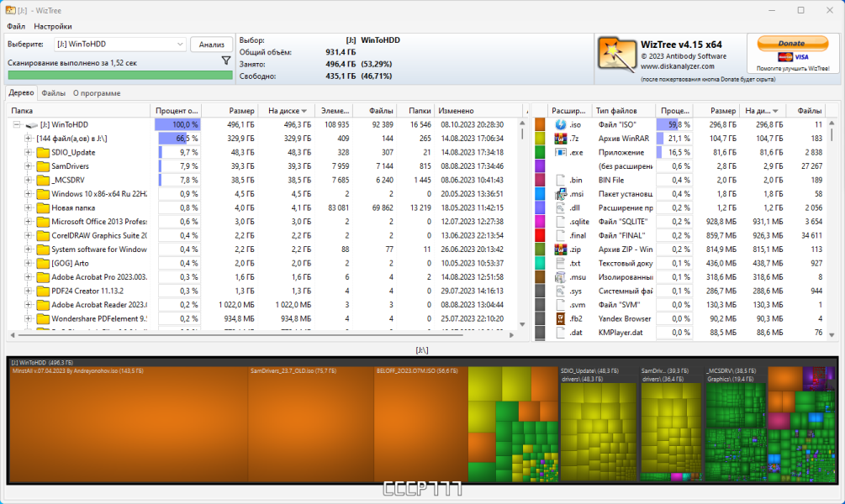
Task: Click the orange .iso color swatch
Action: 540,124
